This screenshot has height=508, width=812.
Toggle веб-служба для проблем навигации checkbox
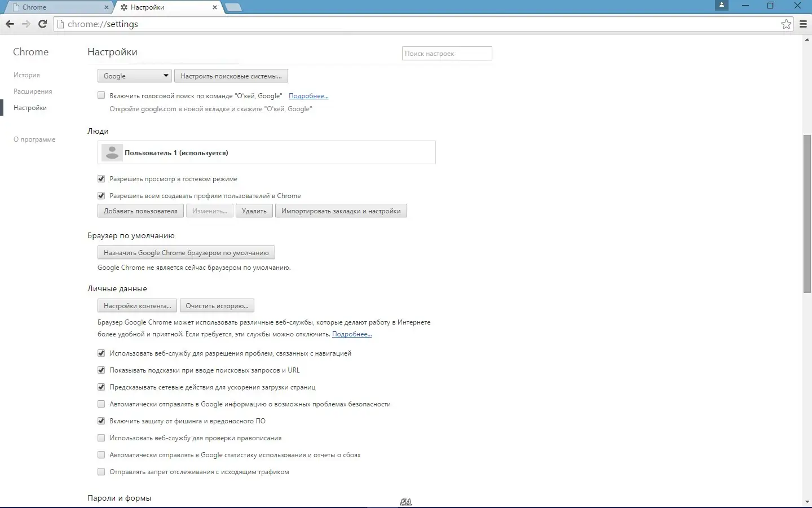click(x=101, y=353)
